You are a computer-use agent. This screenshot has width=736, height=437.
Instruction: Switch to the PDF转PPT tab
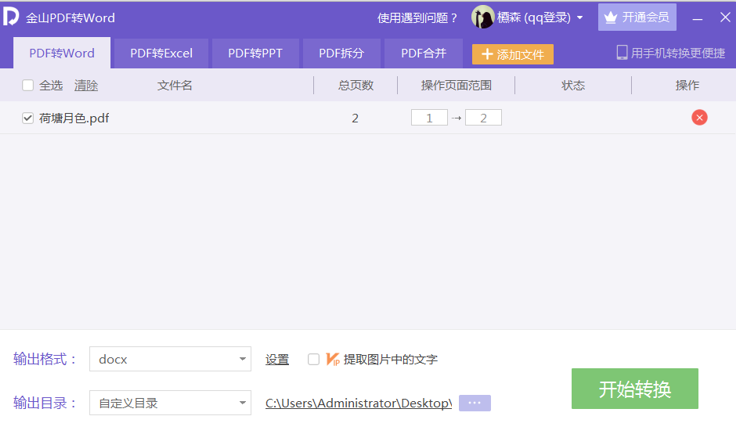(x=255, y=53)
